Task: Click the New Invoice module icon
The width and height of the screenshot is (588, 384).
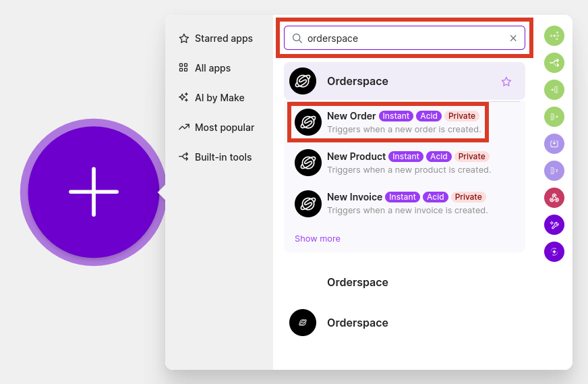Action: (x=308, y=204)
